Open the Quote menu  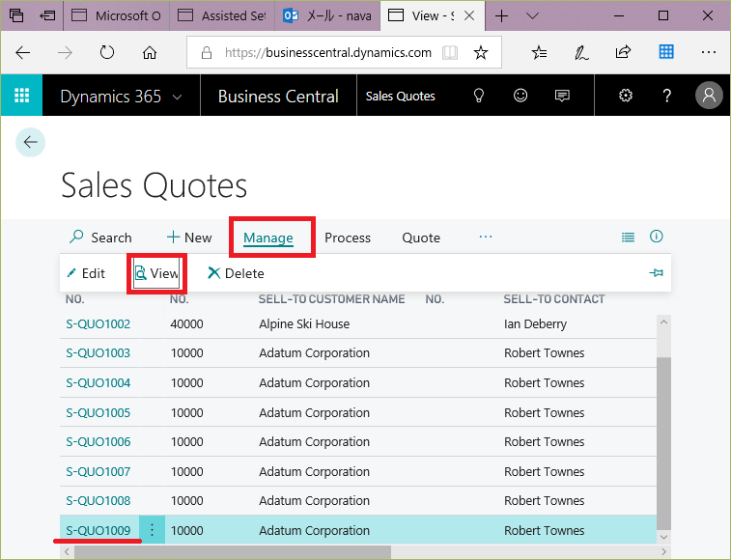pyautogui.click(x=421, y=238)
